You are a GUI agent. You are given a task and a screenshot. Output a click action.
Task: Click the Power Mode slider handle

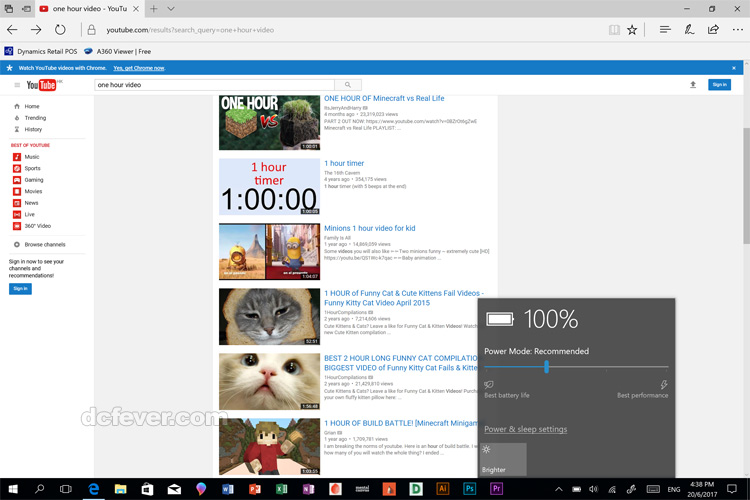coord(546,367)
